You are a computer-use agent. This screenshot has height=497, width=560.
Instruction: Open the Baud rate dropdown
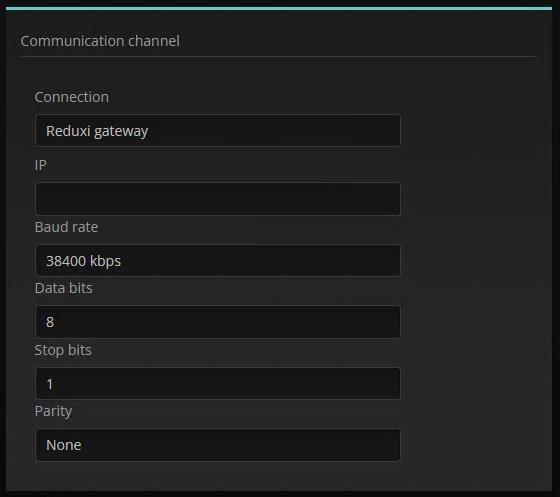point(218,261)
